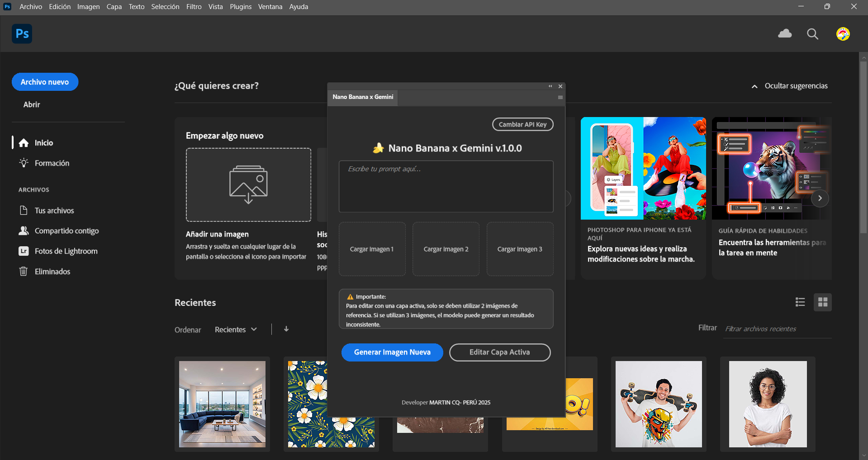Open the Texto menu
868x460 pixels.
pos(137,7)
